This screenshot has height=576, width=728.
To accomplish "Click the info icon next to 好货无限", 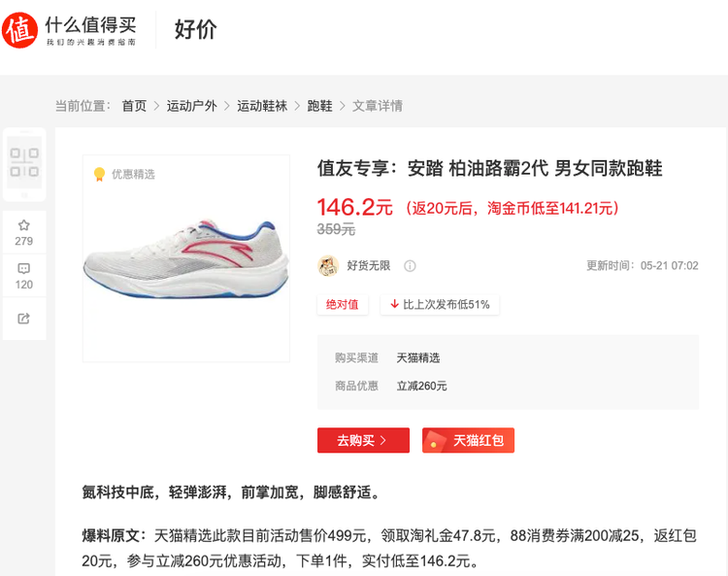I will pyautogui.click(x=410, y=266).
